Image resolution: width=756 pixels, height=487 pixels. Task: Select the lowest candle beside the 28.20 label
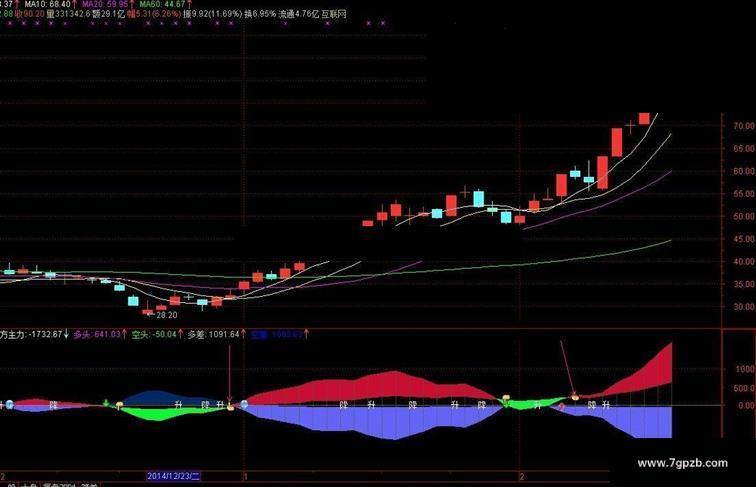click(148, 311)
